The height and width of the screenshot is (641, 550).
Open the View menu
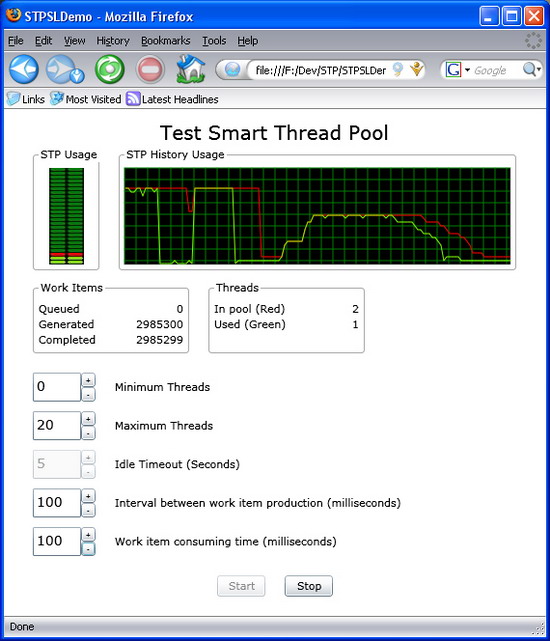point(74,40)
